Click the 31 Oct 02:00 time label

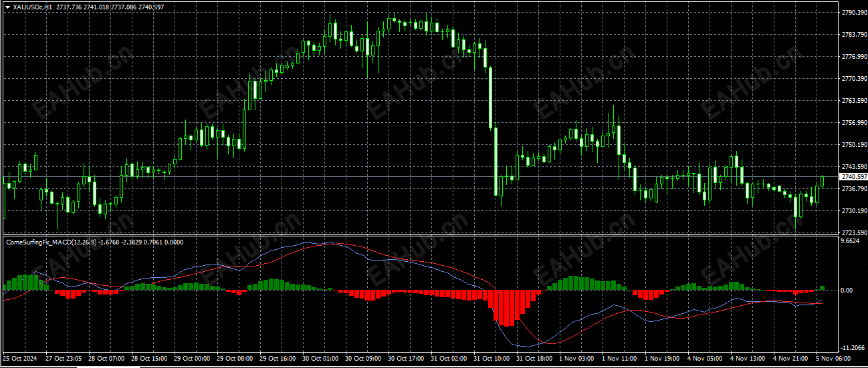[449, 359]
